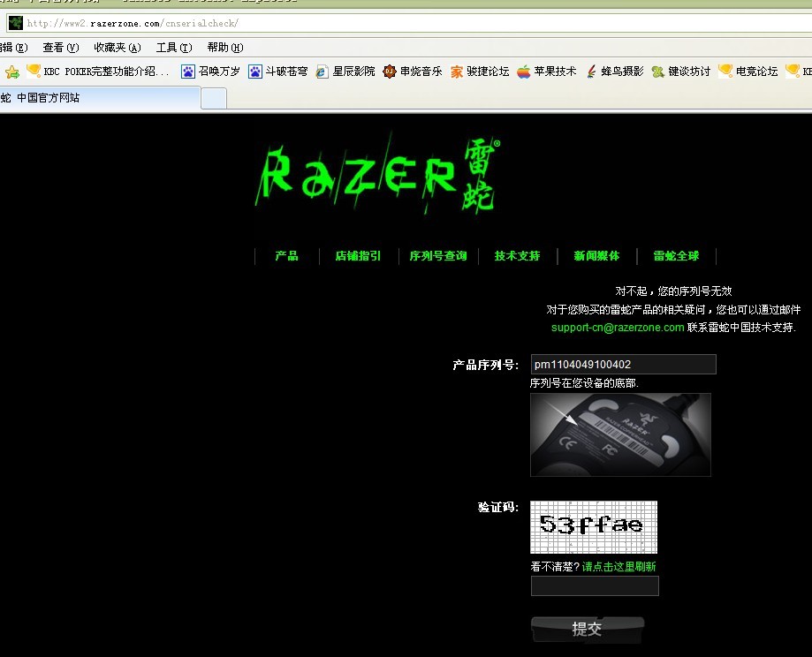Go to 产品 navigation item
The image size is (812, 657).
(x=286, y=256)
